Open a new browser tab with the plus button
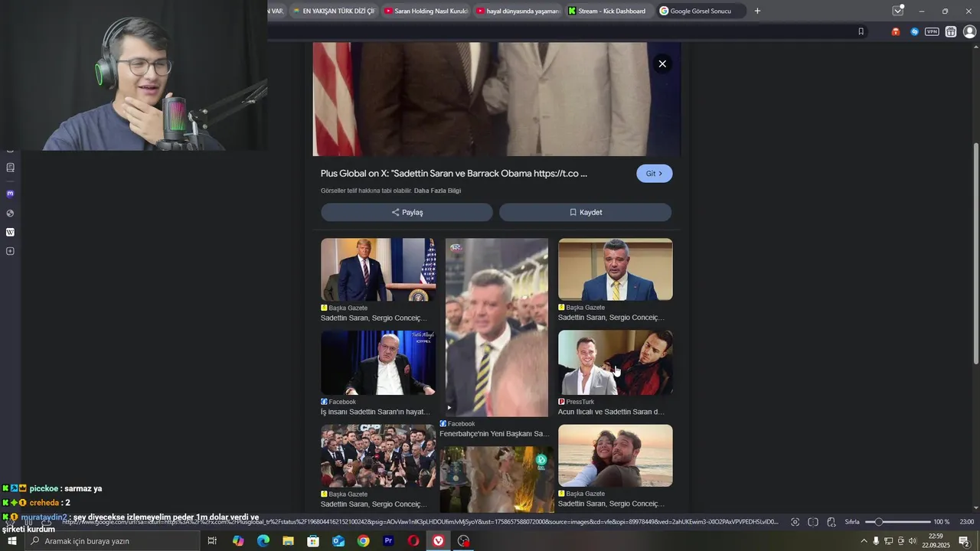This screenshot has width=980, height=551. 757,11
